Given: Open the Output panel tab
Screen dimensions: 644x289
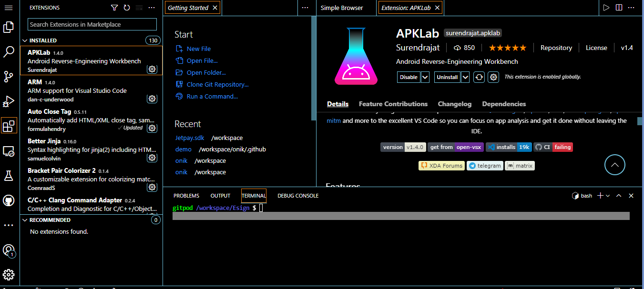Looking at the screenshot, I should tap(220, 196).
